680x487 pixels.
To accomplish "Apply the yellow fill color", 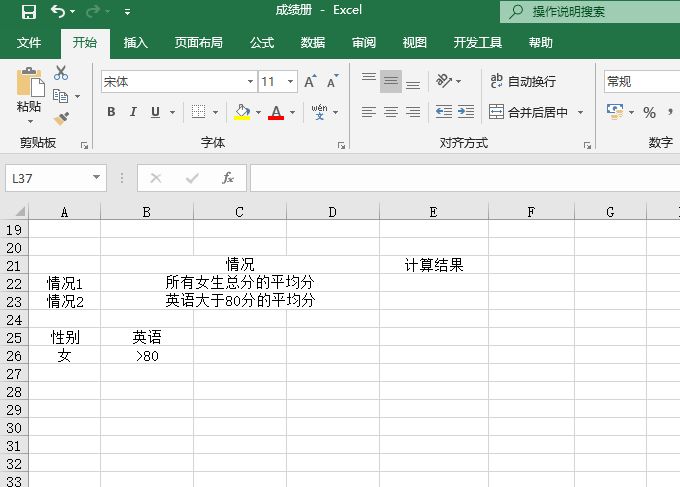I will [241, 112].
